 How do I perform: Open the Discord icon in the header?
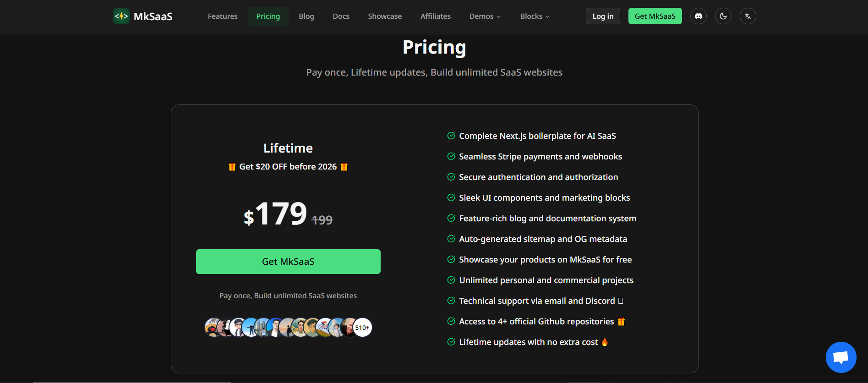(698, 16)
